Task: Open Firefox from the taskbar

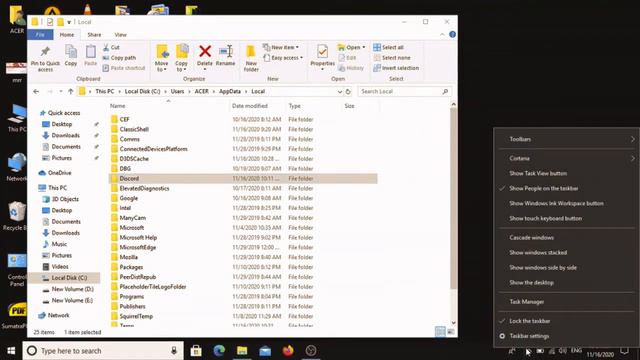Action: tap(288, 351)
